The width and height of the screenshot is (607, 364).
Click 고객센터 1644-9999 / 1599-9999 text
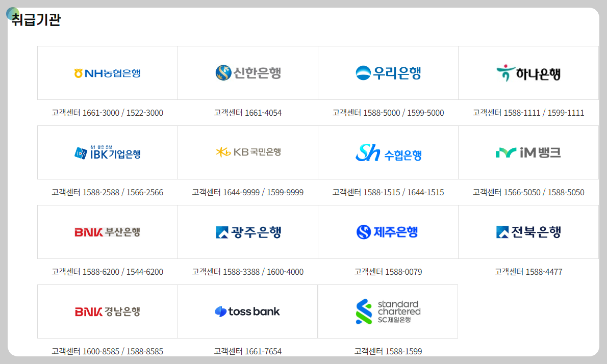pos(248,192)
